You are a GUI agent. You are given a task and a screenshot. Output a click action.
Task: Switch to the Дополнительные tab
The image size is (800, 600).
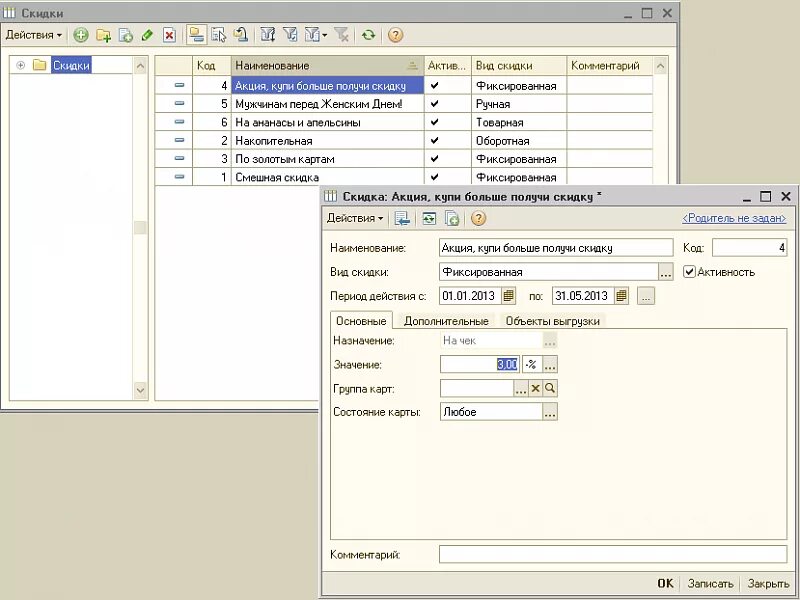click(446, 321)
